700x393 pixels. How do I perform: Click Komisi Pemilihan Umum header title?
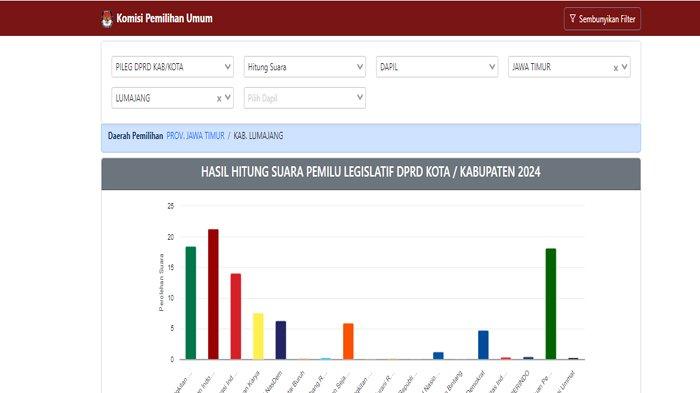point(164,18)
